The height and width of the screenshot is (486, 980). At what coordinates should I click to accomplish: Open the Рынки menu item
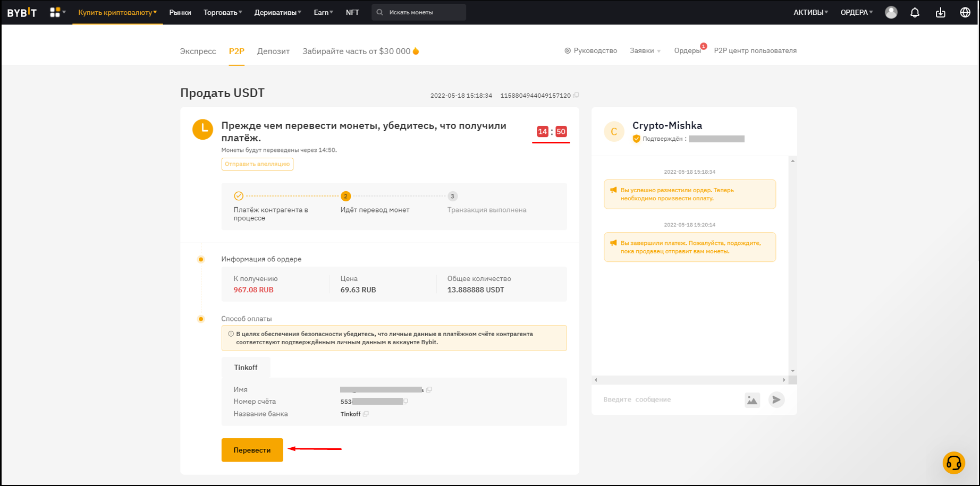180,12
